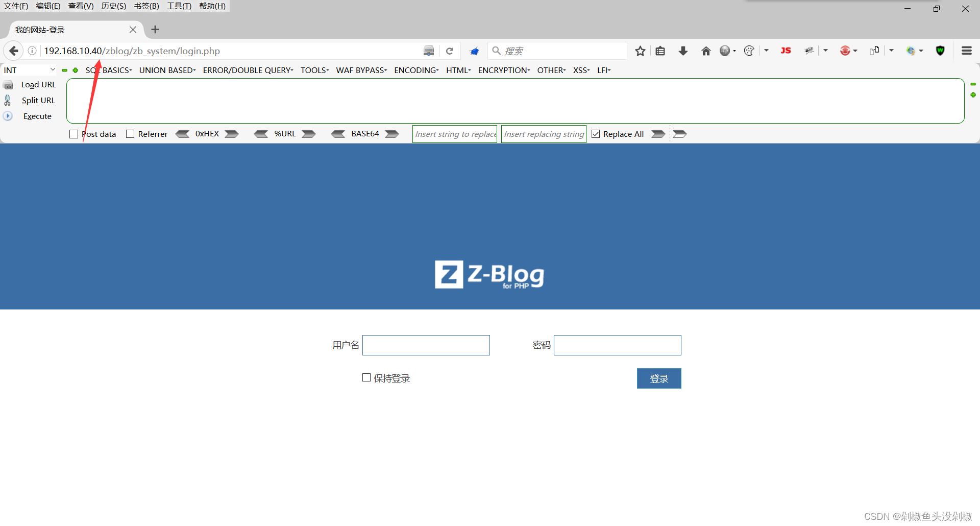Click the 用户名 username input field
980x526 pixels.
pos(426,345)
